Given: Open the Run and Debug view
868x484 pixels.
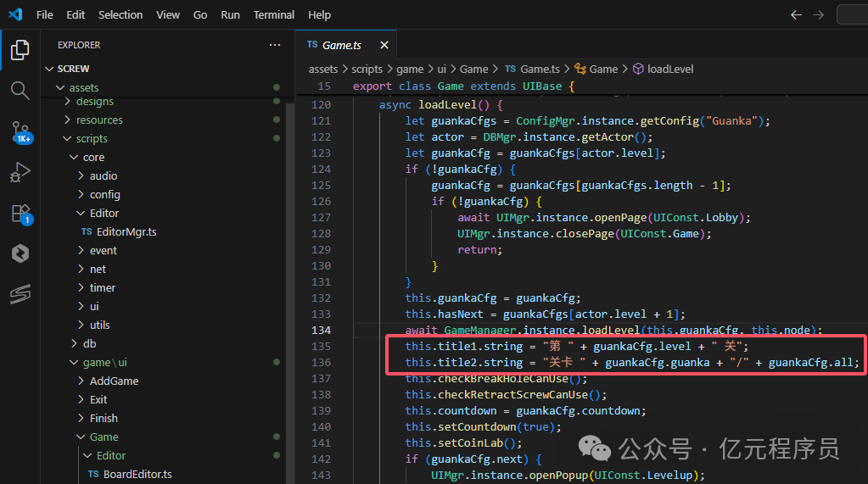Looking at the screenshot, I should (x=20, y=172).
